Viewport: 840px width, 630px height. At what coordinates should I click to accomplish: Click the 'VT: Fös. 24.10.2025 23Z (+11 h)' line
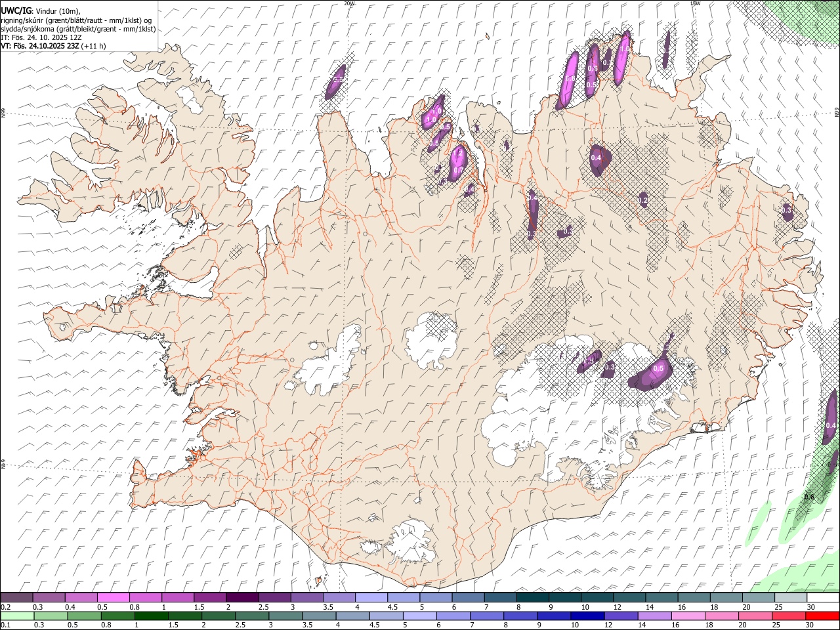53,46
